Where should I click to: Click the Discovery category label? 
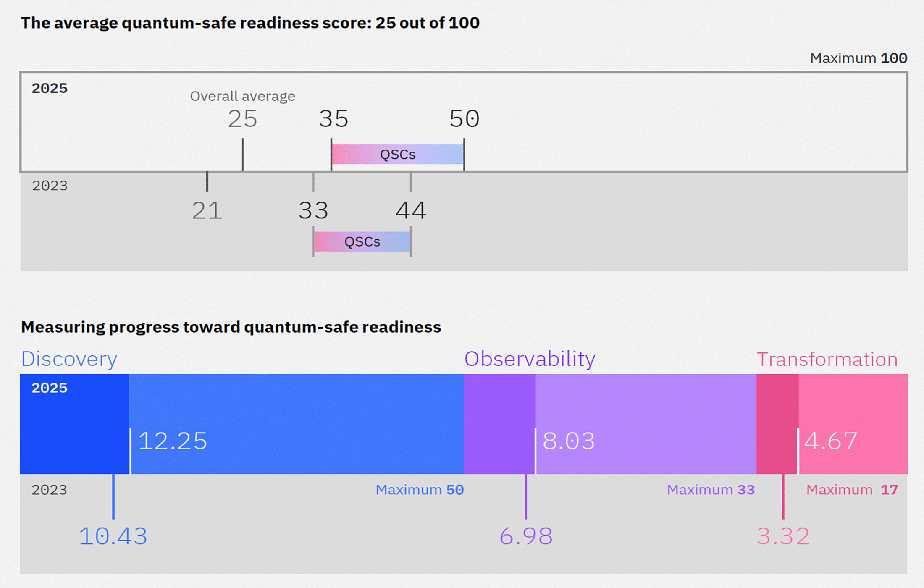(x=69, y=359)
